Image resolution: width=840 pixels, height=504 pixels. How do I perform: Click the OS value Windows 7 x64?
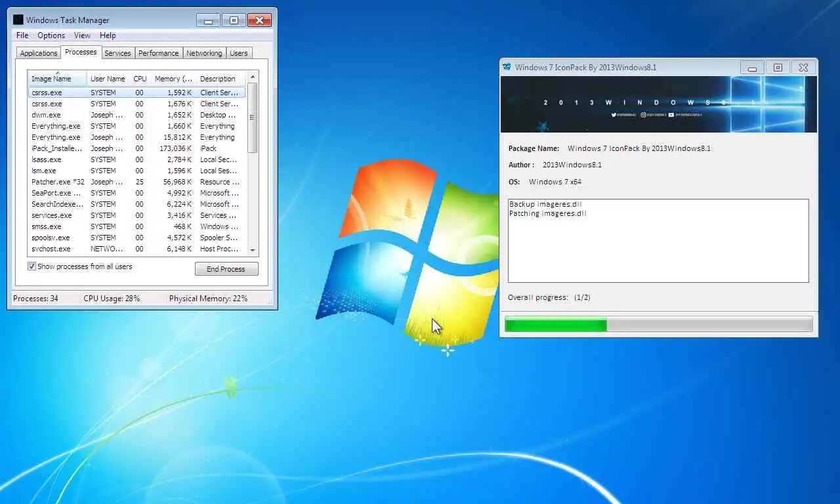(x=555, y=182)
